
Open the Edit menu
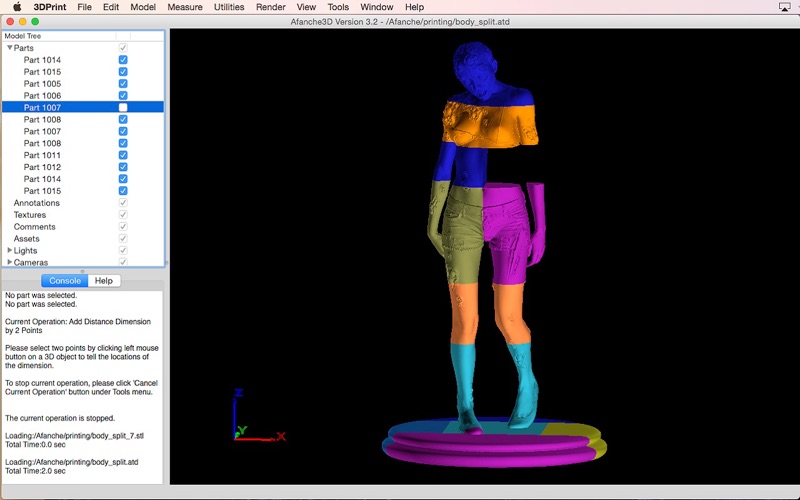[x=111, y=7]
